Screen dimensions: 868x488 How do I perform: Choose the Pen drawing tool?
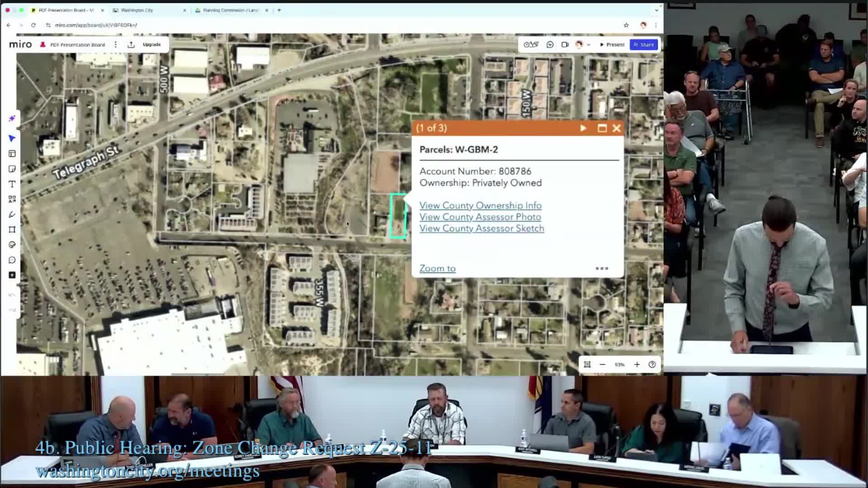pos(12,214)
